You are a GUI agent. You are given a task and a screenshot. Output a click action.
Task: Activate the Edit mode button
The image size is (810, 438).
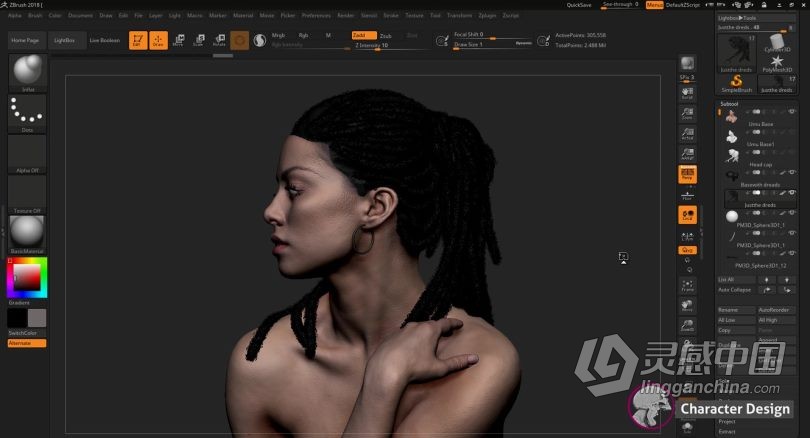click(138, 40)
